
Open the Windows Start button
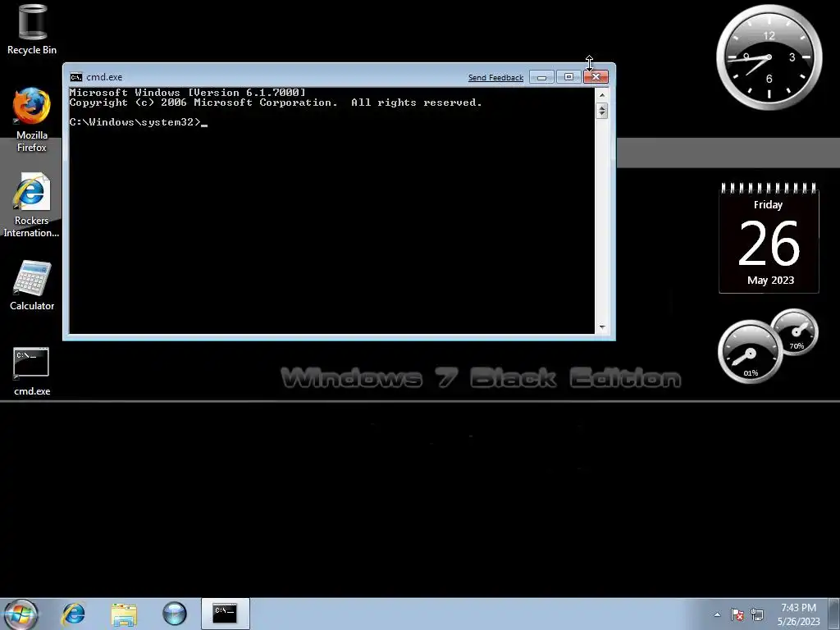[x=21, y=614]
